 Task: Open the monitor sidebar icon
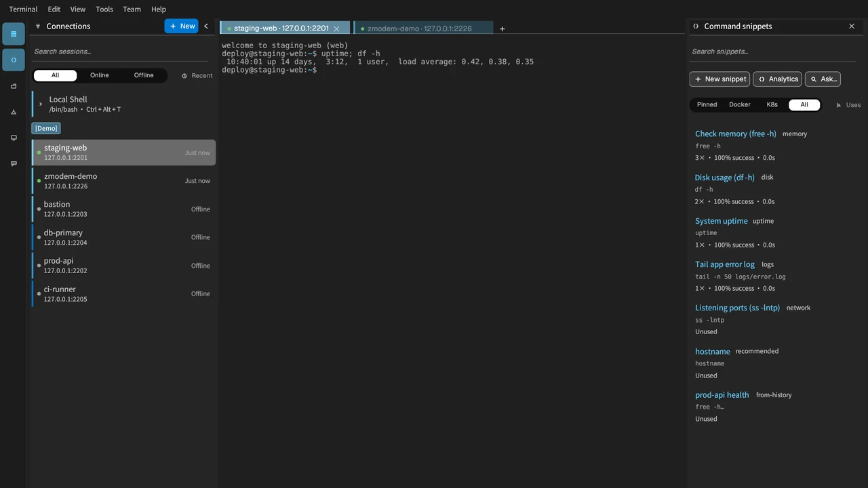[14, 138]
